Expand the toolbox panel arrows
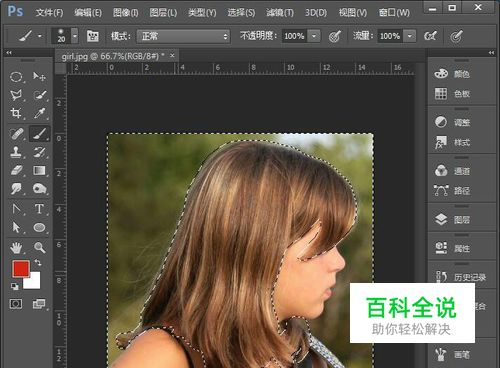 pos(9,53)
